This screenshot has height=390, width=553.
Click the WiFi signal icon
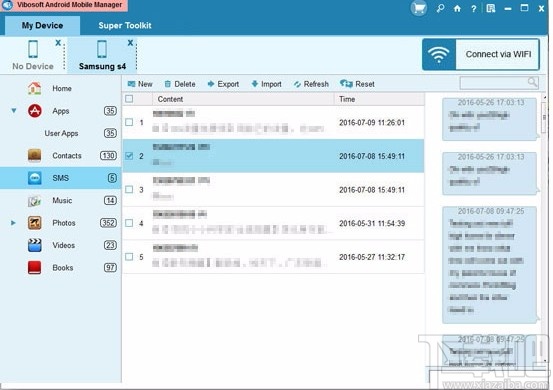[x=439, y=55]
